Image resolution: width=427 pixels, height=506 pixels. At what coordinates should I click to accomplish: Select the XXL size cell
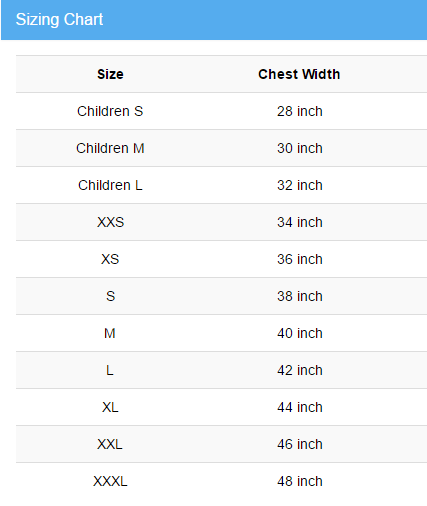110,444
